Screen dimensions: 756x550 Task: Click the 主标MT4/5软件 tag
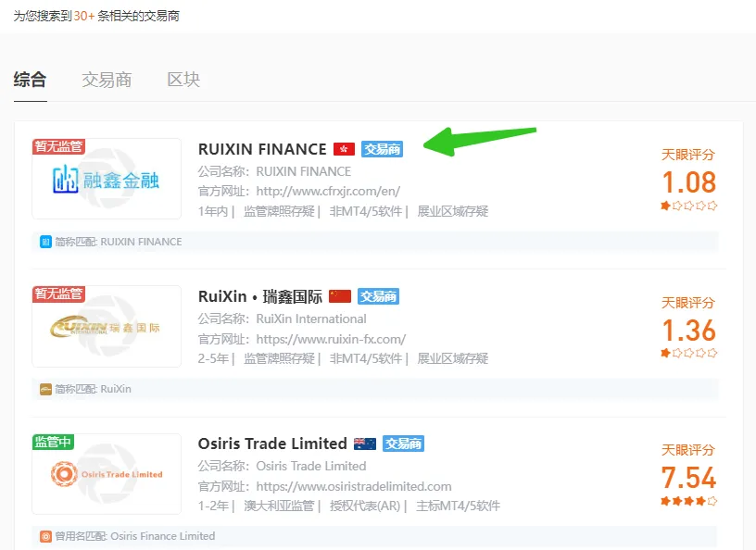coord(458,506)
